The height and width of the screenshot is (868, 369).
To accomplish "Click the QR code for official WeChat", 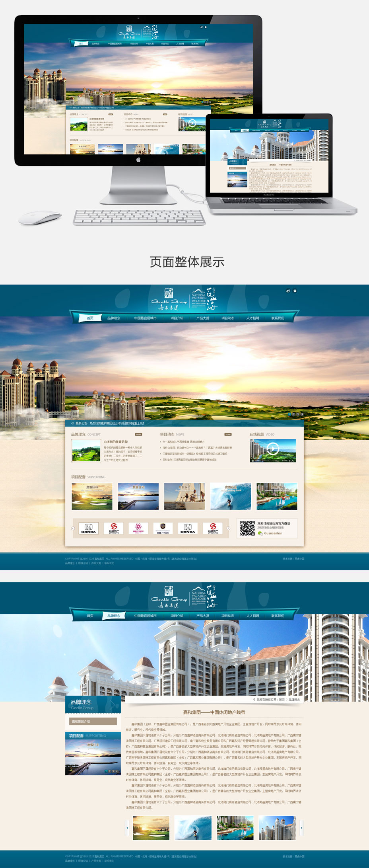I will (x=247, y=528).
